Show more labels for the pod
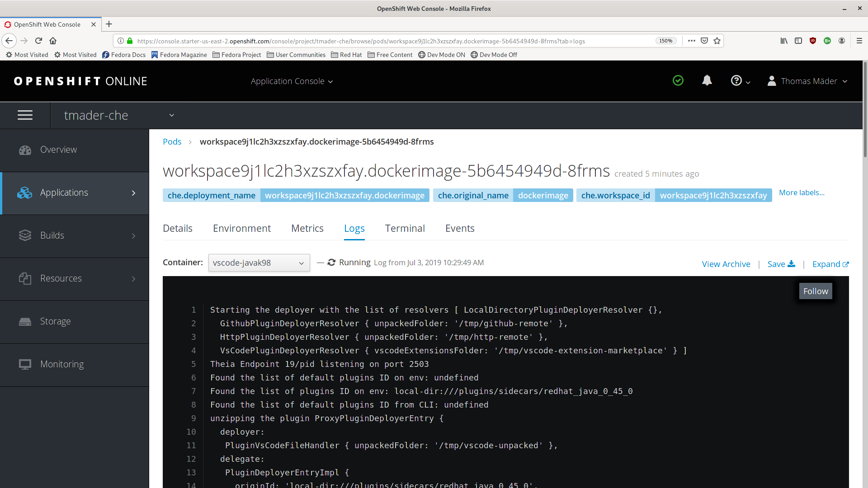The image size is (868, 488). [802, 192]
